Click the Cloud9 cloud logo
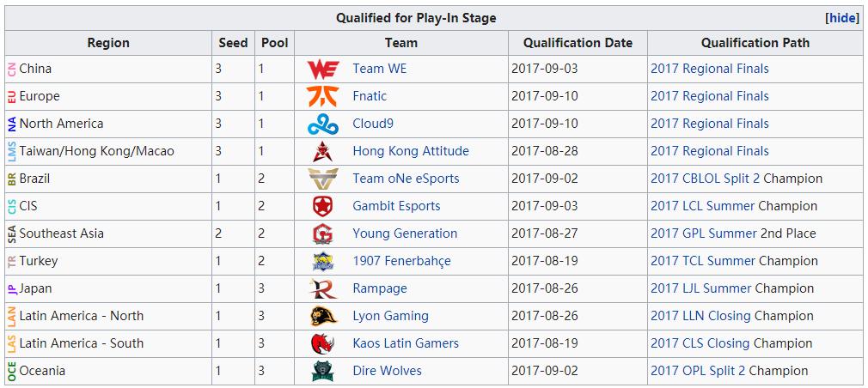The image size is (868, 388). click(x=323, y=124)
